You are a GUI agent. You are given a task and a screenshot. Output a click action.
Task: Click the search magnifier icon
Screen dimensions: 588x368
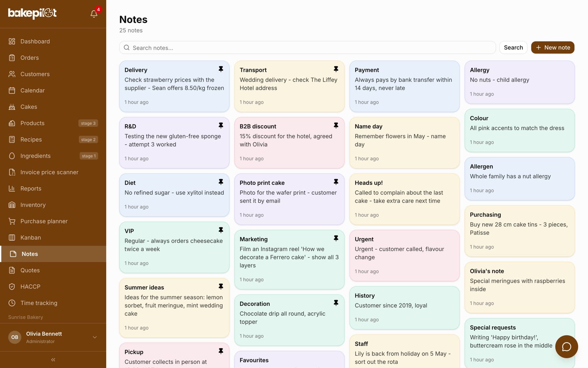(x=127, y=48)
